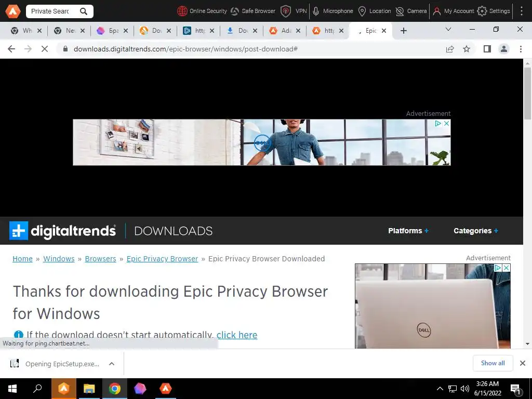Open Settings gear in the top bar

(x=482, y=11)
